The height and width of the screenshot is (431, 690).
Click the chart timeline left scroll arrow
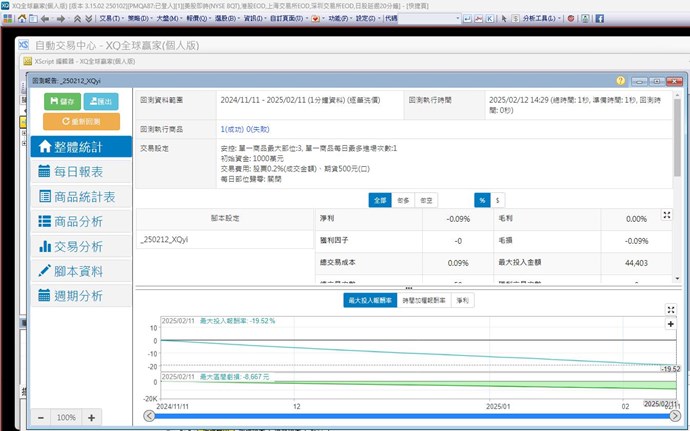(150, 416)
